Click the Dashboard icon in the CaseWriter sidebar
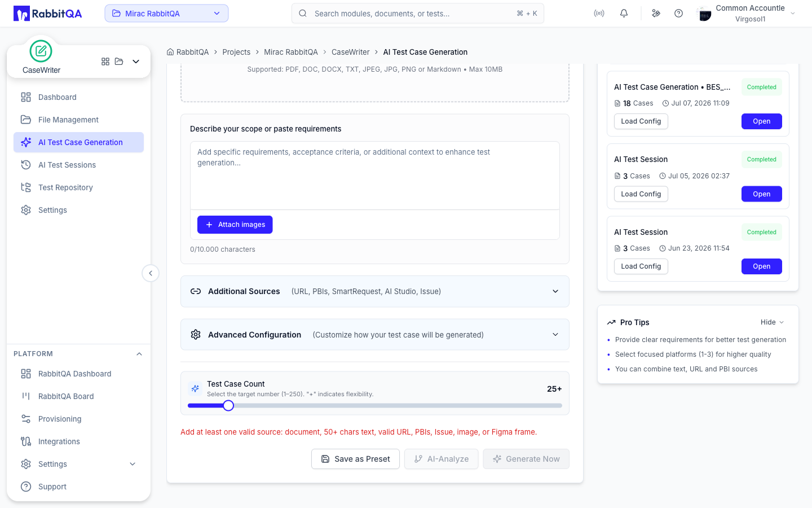812x508 pixels. (26, 97)
